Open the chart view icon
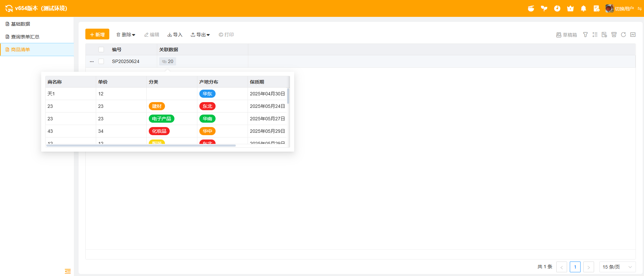 (633, 35)
